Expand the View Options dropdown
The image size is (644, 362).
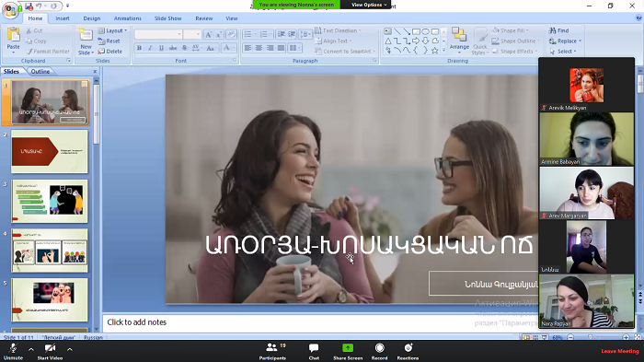point(369,5)
